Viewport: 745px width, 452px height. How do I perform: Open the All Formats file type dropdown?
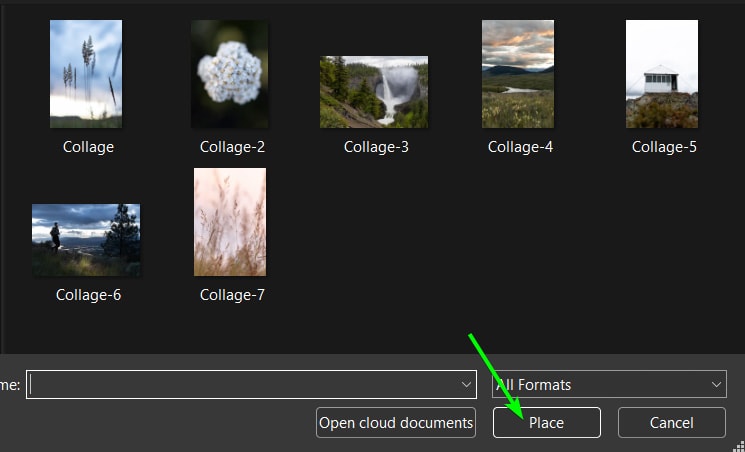pos(609,384)
